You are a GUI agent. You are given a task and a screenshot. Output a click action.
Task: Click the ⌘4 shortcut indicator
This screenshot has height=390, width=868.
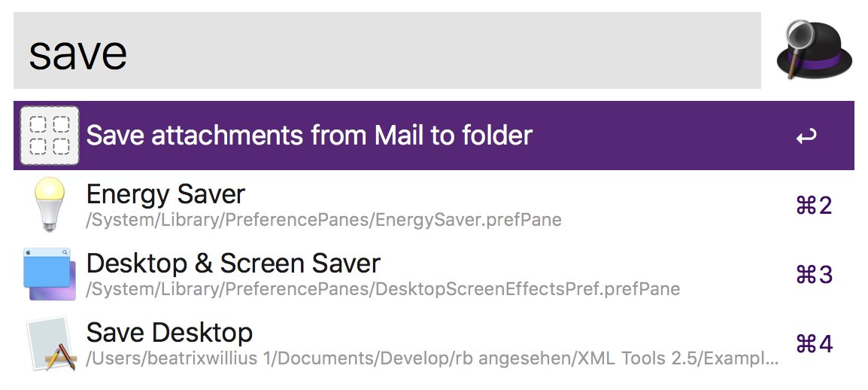(814, 344)
